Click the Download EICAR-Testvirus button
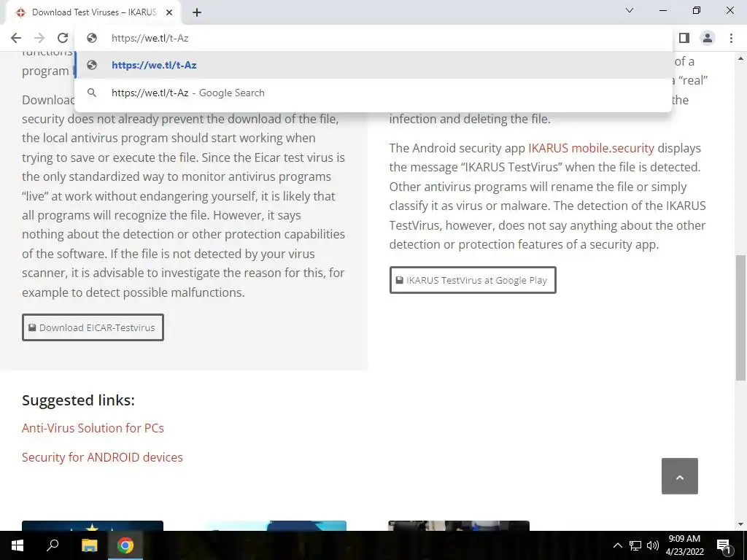This screenshot has height=560, width=747. click(93, 327)
